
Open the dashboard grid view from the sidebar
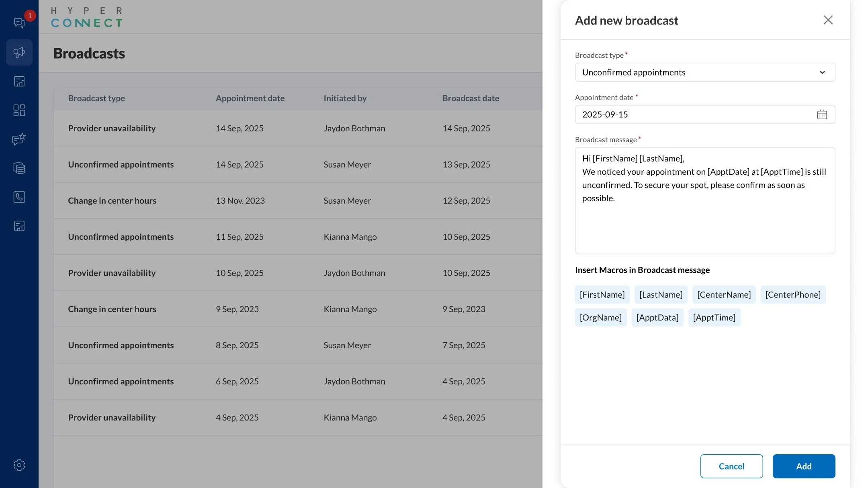(19, 110)
